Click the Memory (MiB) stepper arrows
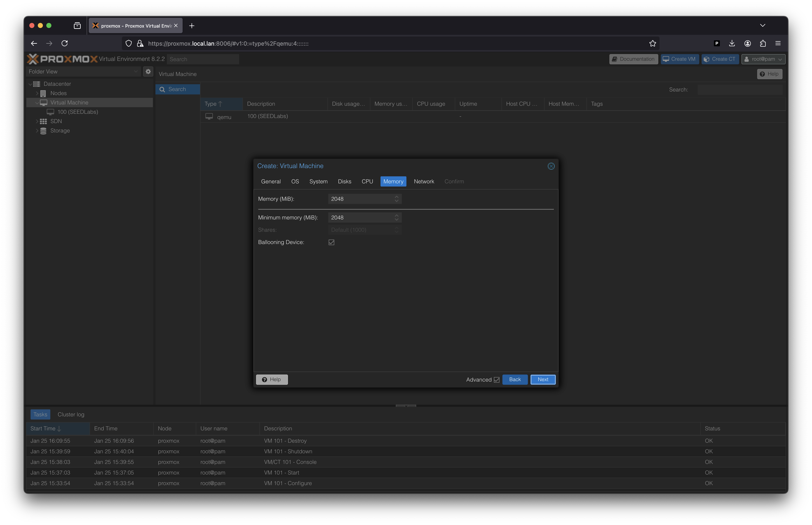Image resolution: width=812 pixels, height=525 pixels. click(396, 199)
